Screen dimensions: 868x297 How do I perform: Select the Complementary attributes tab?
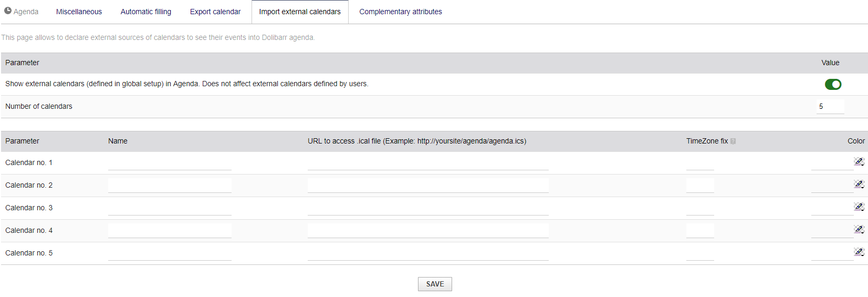click(400, 12)
